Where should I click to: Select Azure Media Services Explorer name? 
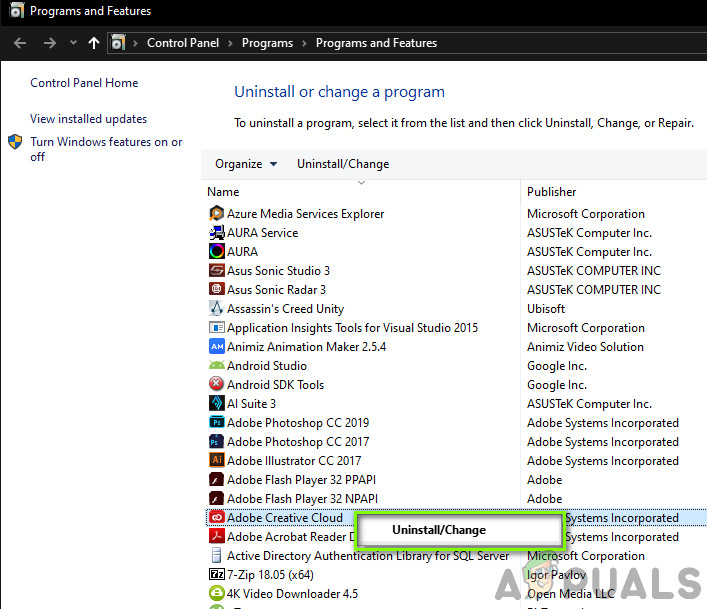click(x=306, y=214)
